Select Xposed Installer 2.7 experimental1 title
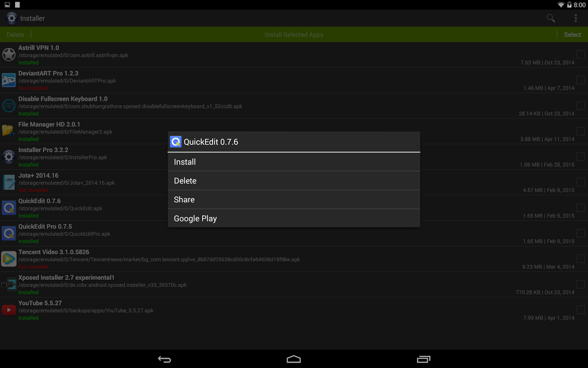Viewport: 588px width, 368px height. tap(66, 278)
